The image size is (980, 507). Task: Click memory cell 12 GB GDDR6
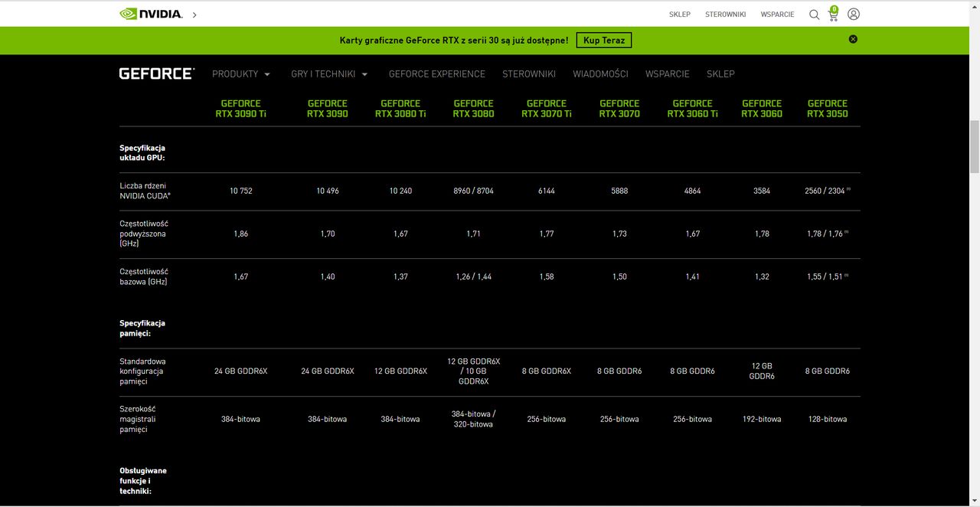tap(762, 371)
